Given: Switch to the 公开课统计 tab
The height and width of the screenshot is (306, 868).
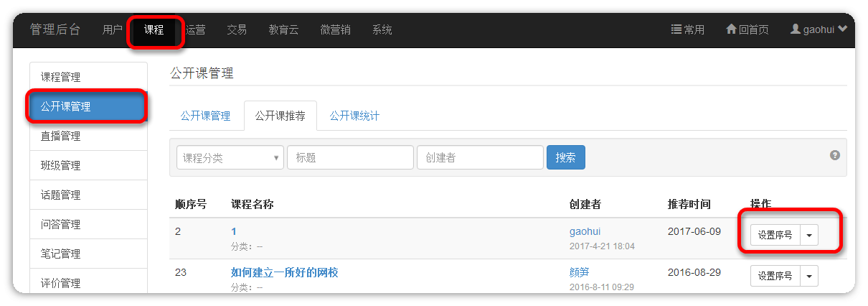Looking at the screenshot, I should coord(354,116).
